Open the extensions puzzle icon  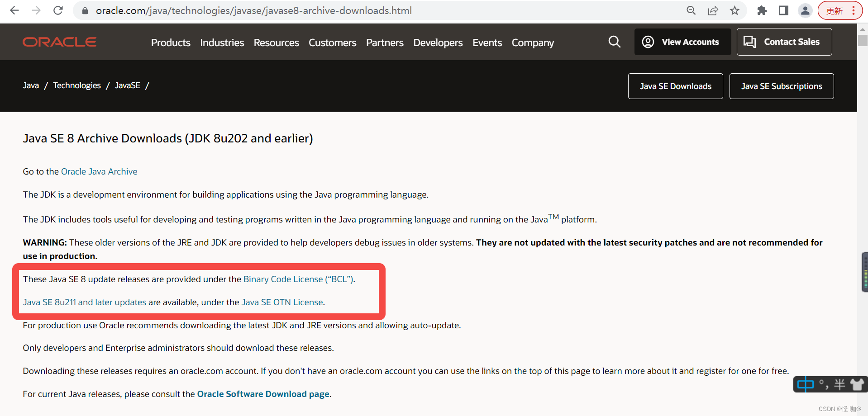762,10
